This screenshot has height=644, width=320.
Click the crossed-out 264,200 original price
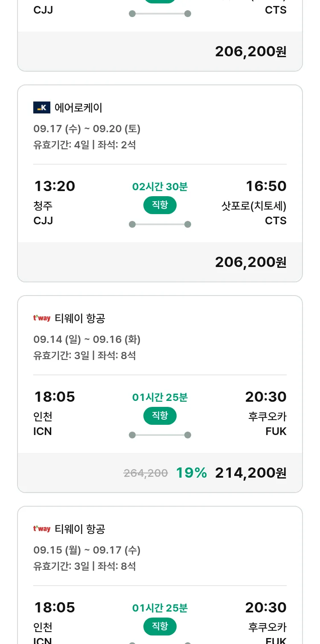pos(145,473)
